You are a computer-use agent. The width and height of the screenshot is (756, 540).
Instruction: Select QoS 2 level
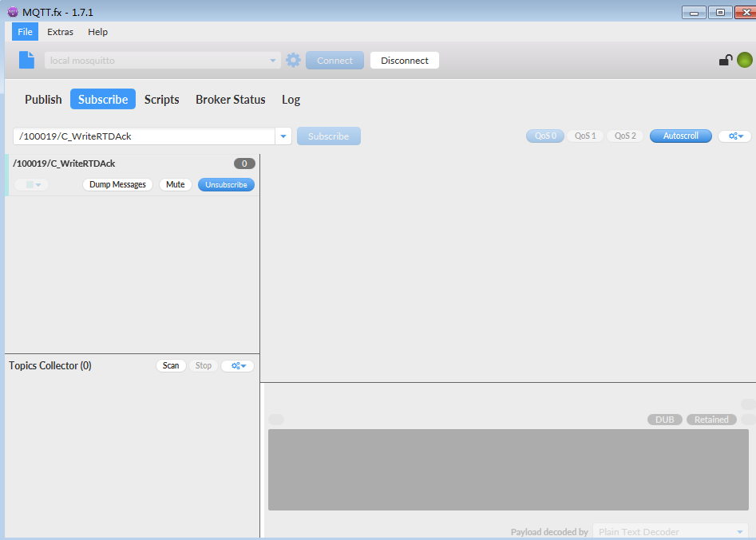(x=625, y=136)
